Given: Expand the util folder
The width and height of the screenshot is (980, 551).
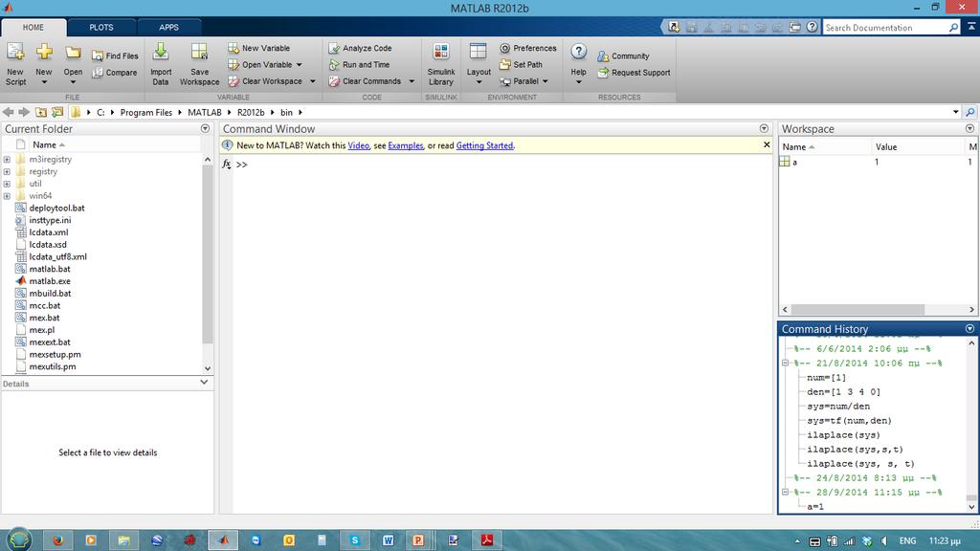Looking at the screenshot, I should pos(7,184).
